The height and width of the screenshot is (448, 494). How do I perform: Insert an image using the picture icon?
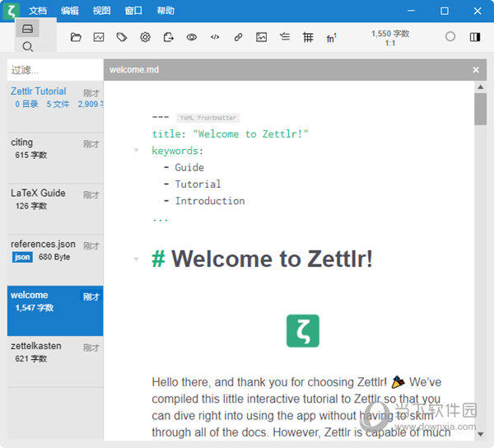[261, 37]
